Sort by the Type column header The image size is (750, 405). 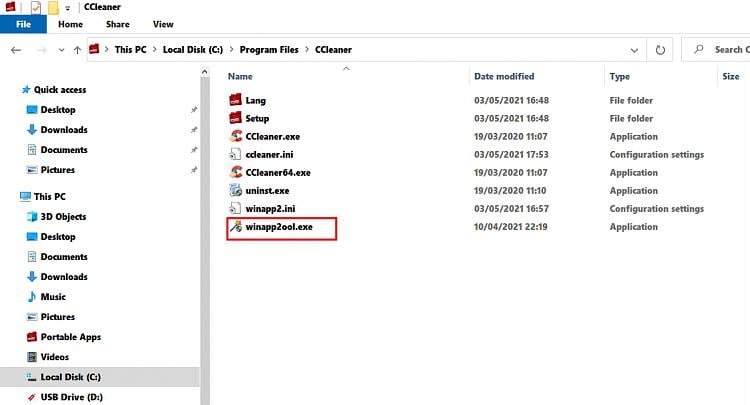tap(619, 77)
